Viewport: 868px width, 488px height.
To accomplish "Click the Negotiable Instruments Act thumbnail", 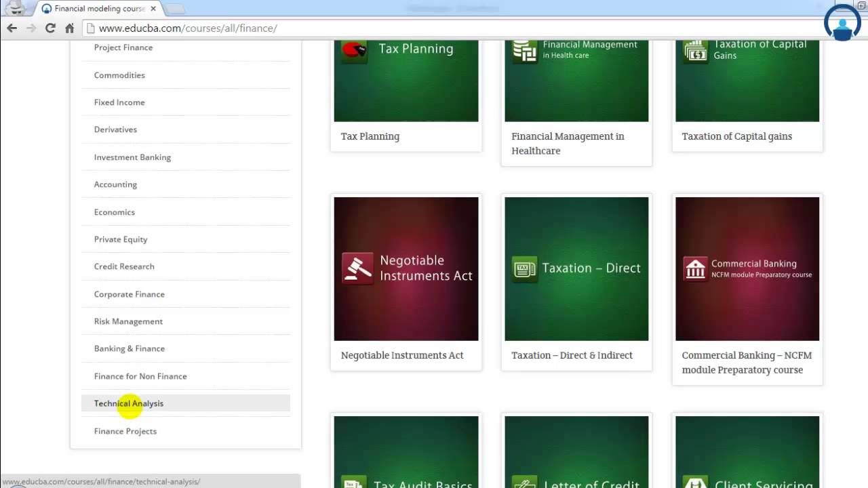I will 406,269.
